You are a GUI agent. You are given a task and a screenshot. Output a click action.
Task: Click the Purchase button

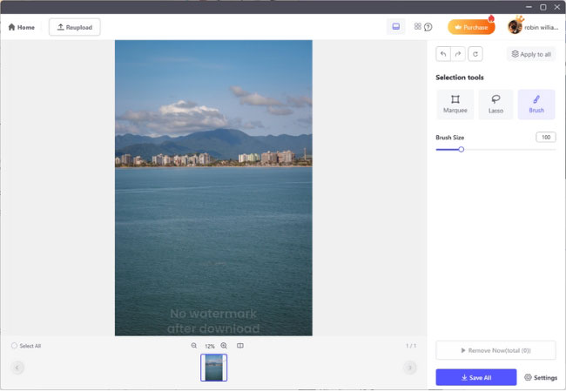pyautogui.click(x=471, y=27)
